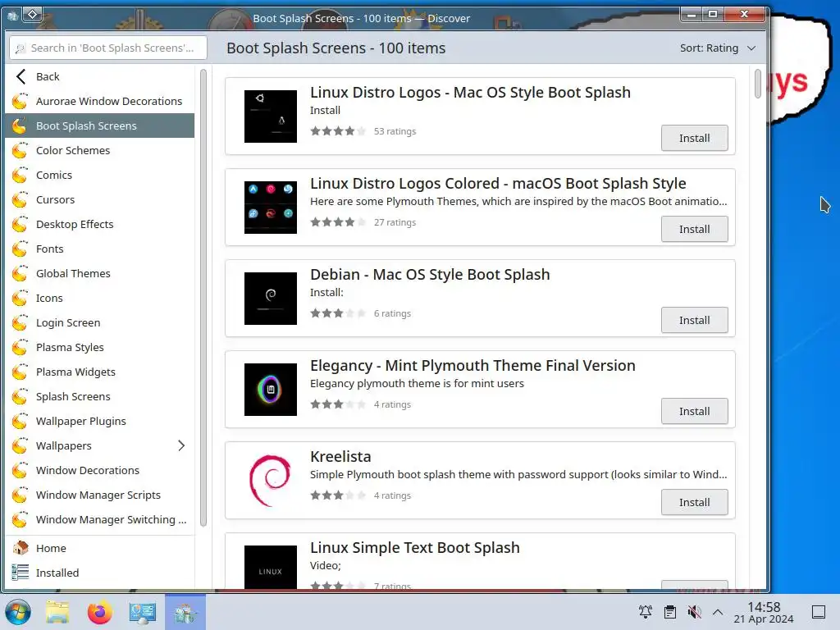Click the sidebar category scrollbar
This screenshot has width=840, height=630.
click(x=203, y=297)
